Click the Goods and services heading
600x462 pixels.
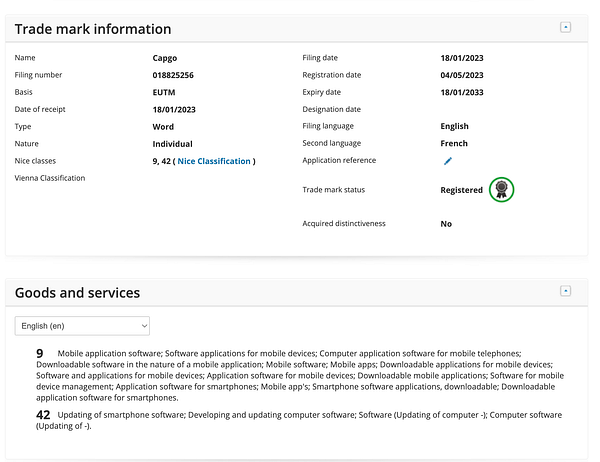77,293
